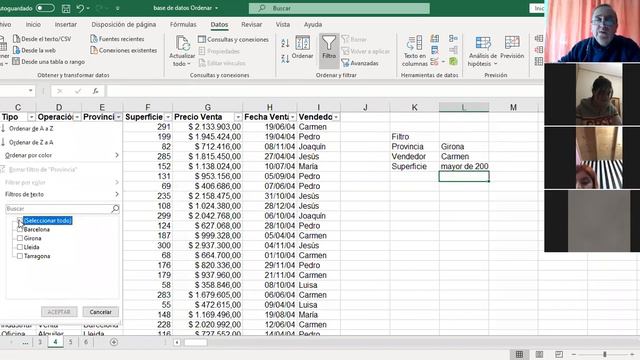Open the Ordenar sort dialog
The image size is (640, 360).
click(x=302, y=47)
